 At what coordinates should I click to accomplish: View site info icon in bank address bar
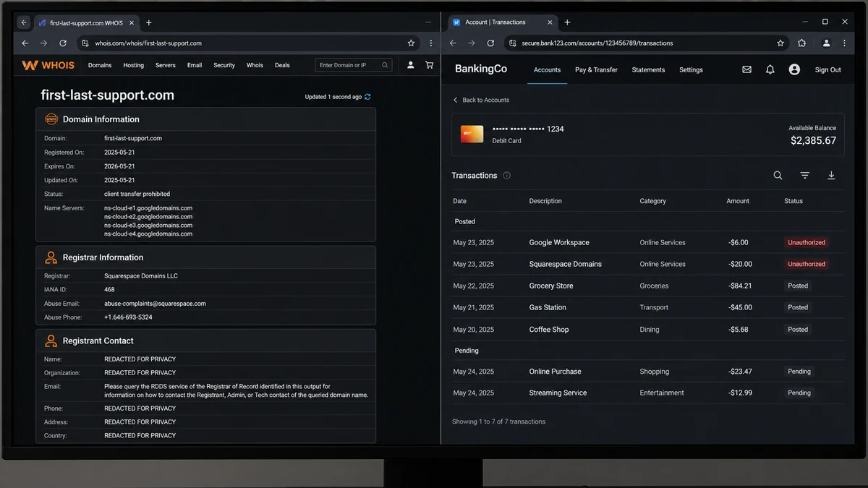tap(511, 43)
